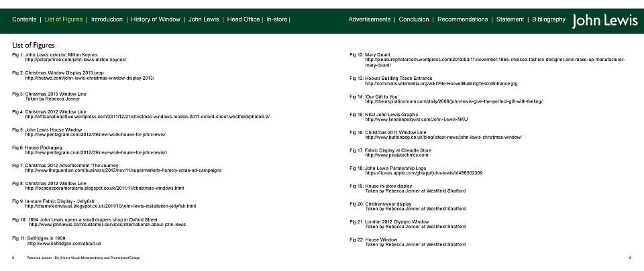The image size is (644, 271).
Task: Select 'Taken by Rebecca Jenner' under Fig 3
Action: 52,99
